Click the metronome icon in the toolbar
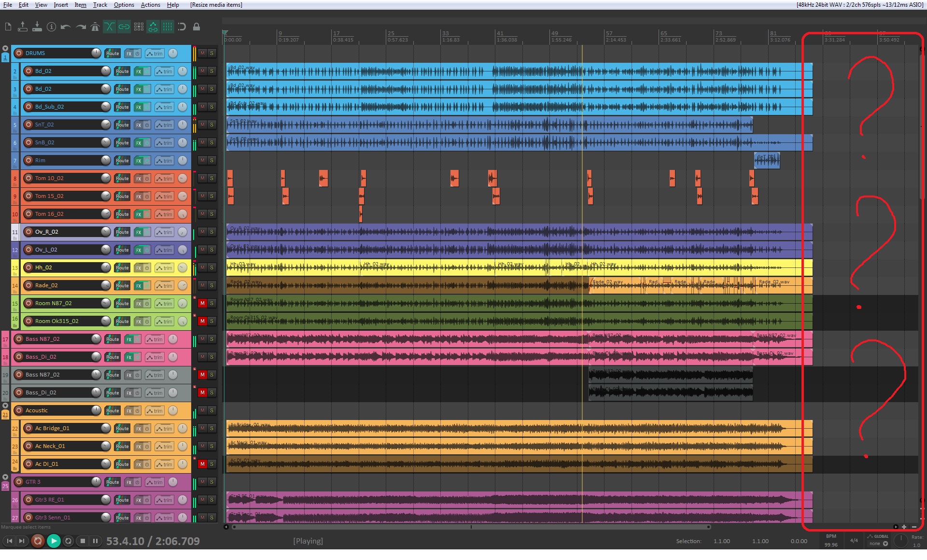 tap(95, 27)
